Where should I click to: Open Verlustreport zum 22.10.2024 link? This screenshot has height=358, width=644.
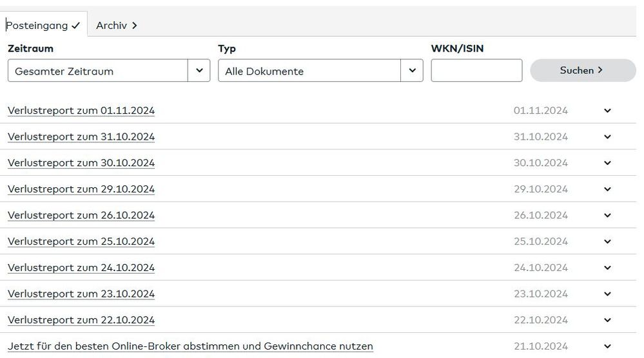pyautogui.click(x=81, y=320)
